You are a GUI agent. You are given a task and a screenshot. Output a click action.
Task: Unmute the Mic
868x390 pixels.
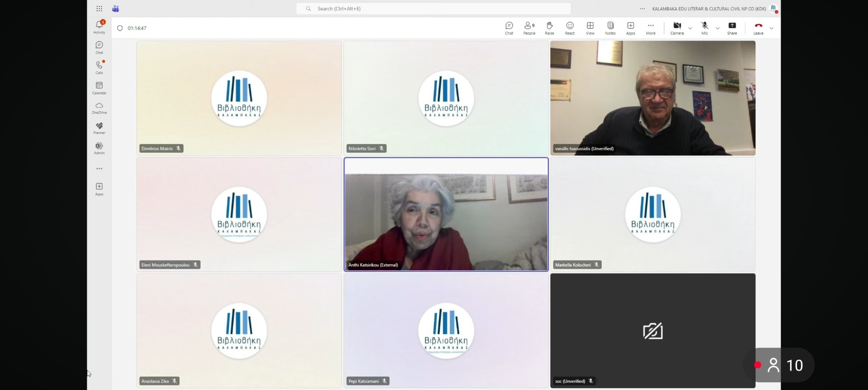704,28
